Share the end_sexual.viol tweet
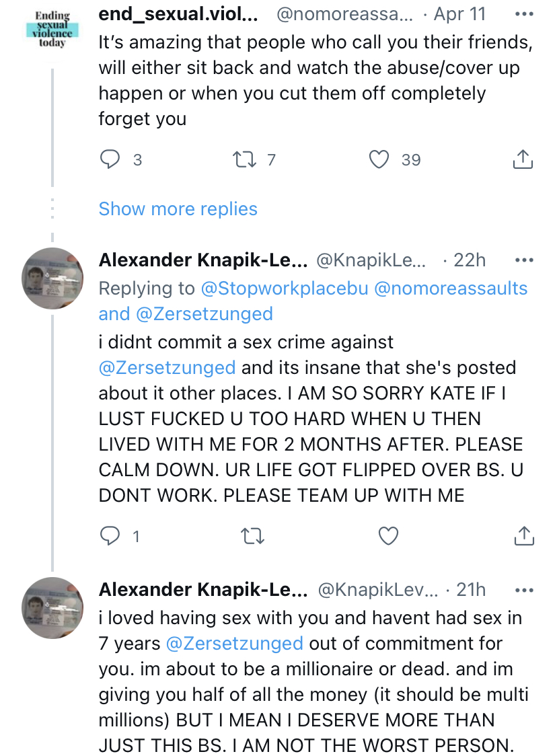 (523, 159)
